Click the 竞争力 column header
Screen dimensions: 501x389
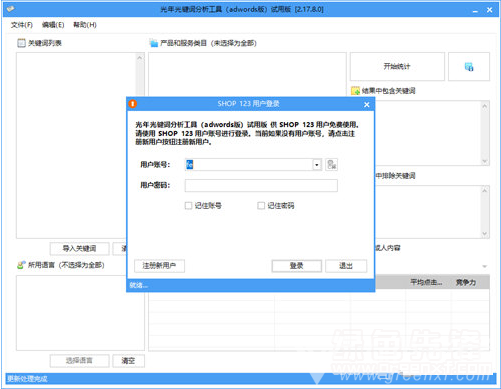tap(466, 282)
